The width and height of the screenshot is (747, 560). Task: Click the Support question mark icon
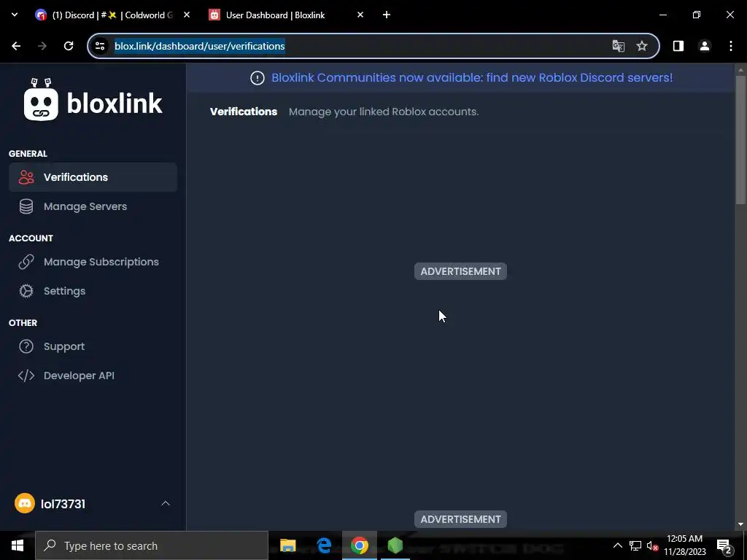click(x=26, y=346)
